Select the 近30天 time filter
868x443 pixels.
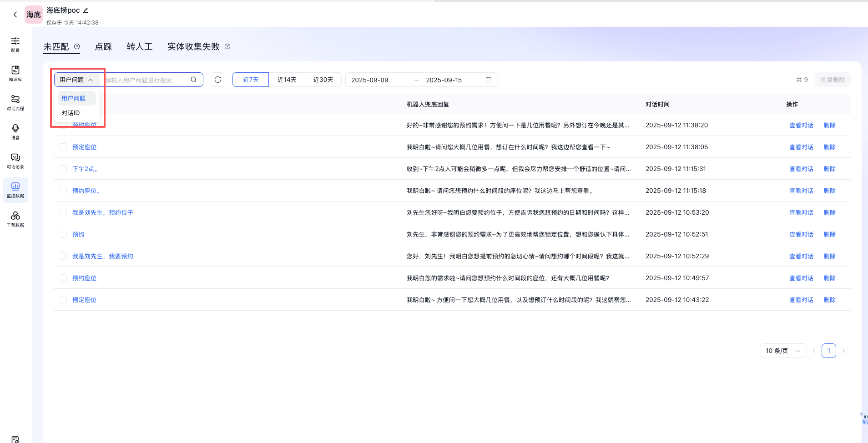click(323, 80)
